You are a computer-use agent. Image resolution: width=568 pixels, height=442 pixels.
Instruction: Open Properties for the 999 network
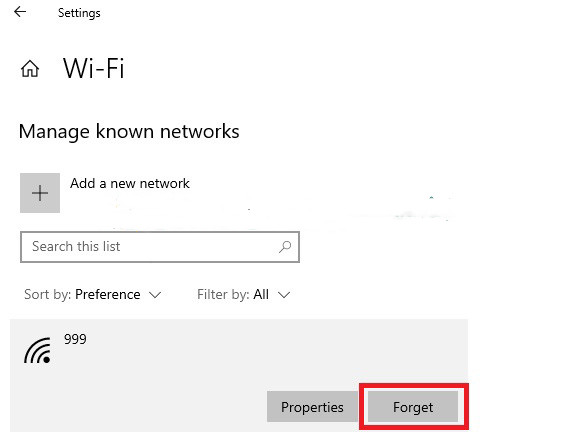(x=312, y=406)
